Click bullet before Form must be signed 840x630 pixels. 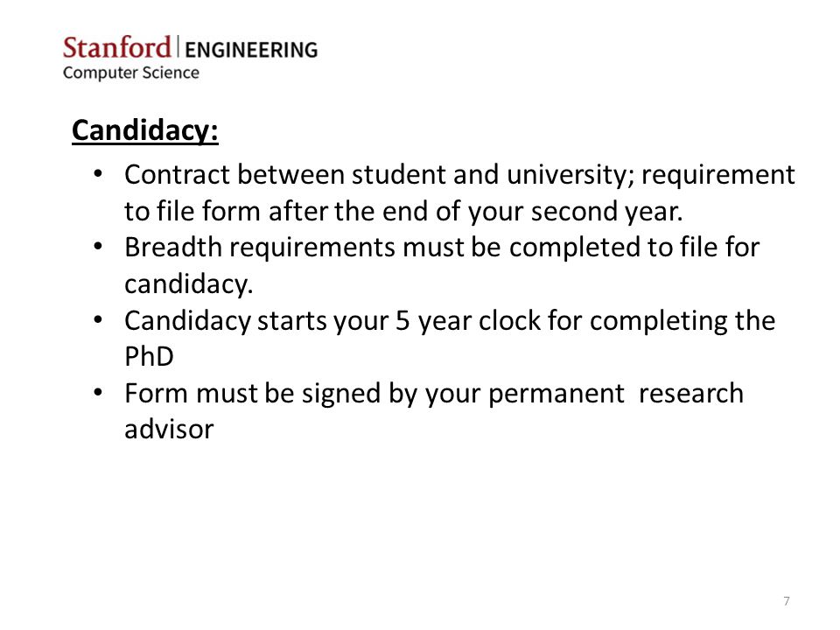click(97, 393)
